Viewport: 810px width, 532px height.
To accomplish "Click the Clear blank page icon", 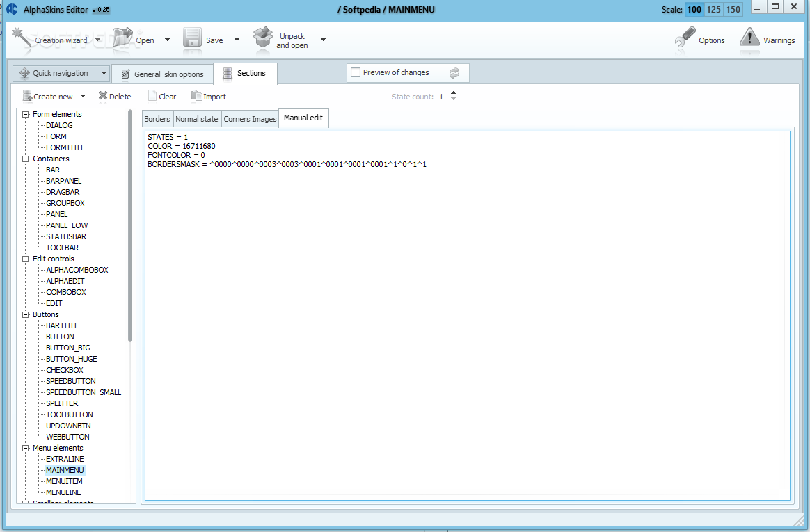I will 152,96.
